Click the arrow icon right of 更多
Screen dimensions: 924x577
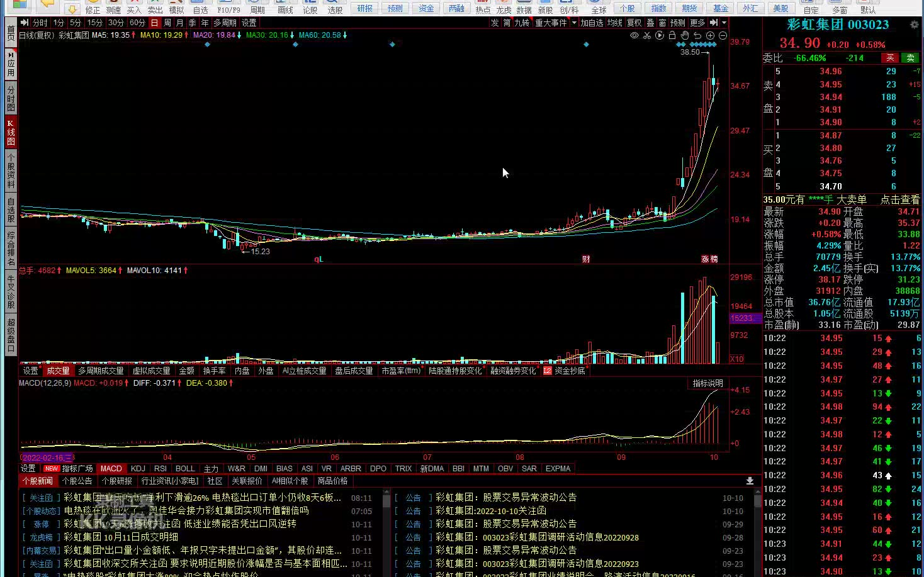[714, 23]
